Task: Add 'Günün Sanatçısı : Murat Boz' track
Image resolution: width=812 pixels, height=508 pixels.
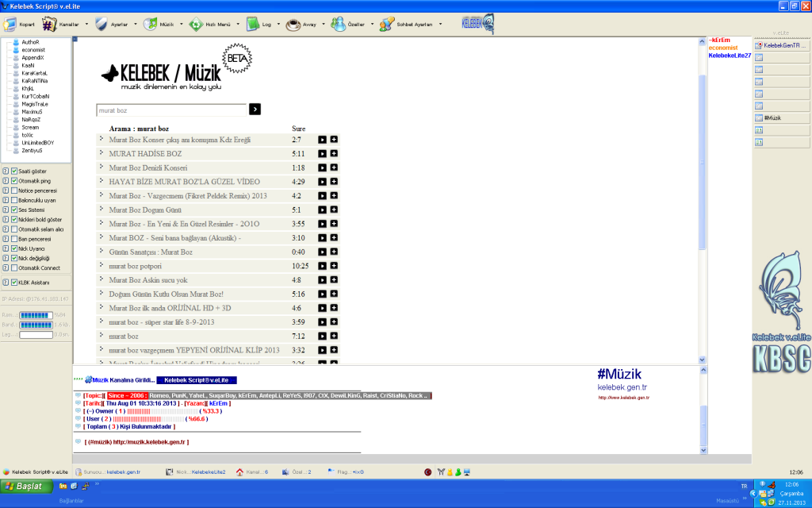Action: click(x=334, y=252)
